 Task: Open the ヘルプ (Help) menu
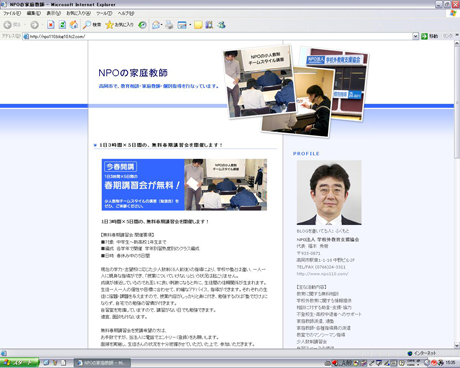126,13
